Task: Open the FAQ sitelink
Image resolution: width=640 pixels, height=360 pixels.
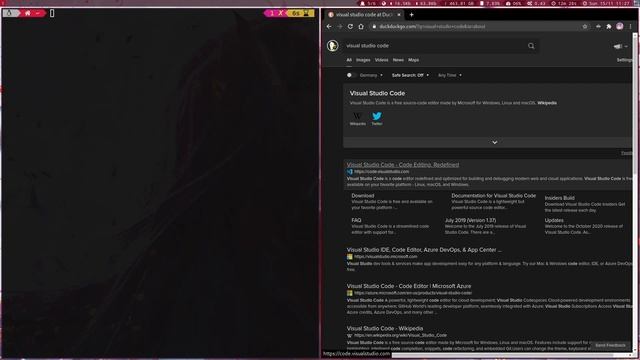Action: pos(356,220)
